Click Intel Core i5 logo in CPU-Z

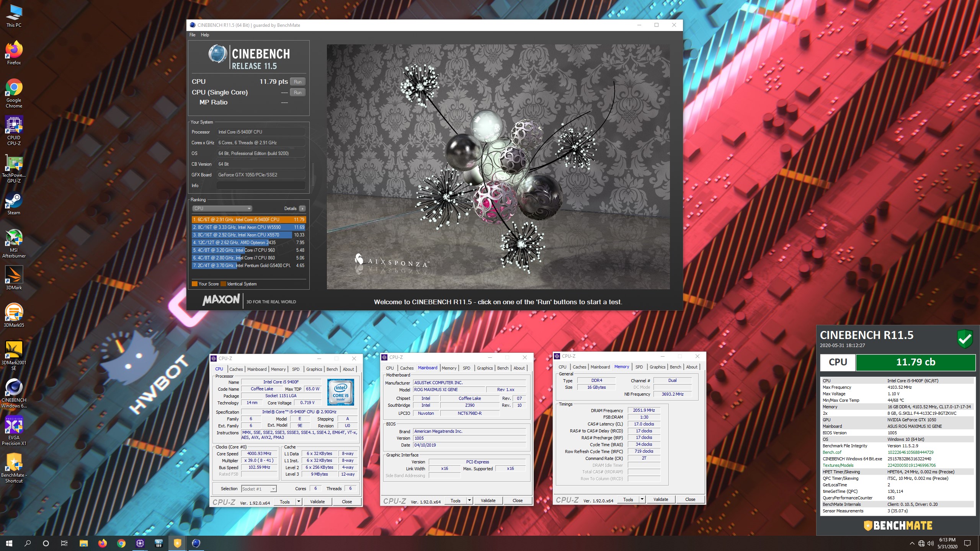341,392
